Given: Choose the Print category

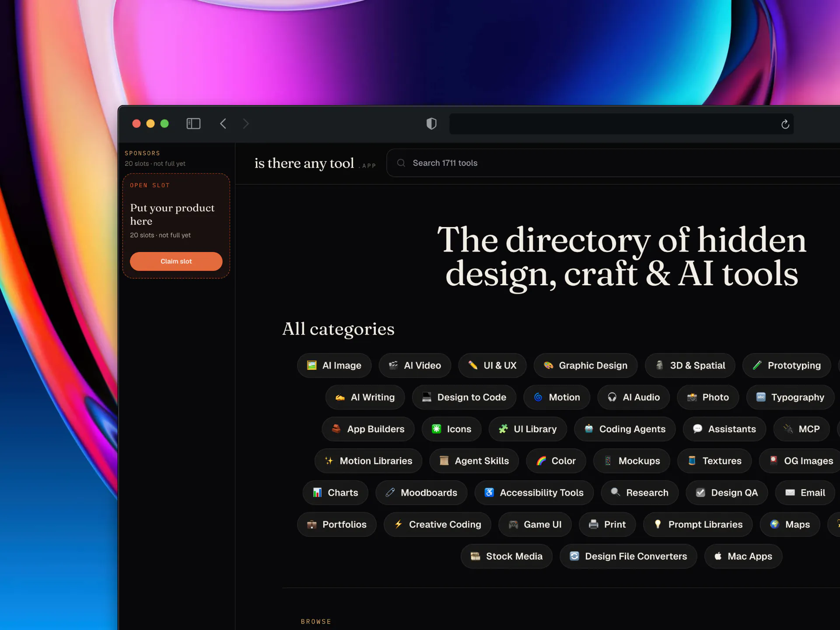Looking at the screenshot, I should (607, 525).
